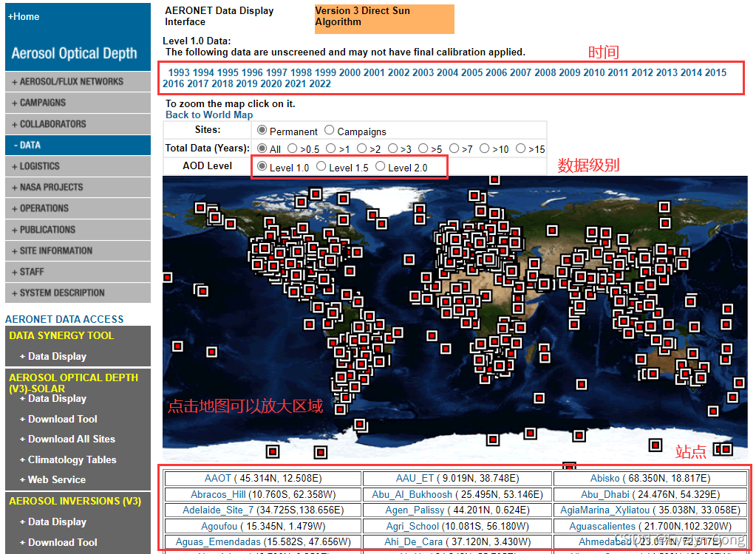
Task: Open the 2015 data year link
Action: (715, 72)
